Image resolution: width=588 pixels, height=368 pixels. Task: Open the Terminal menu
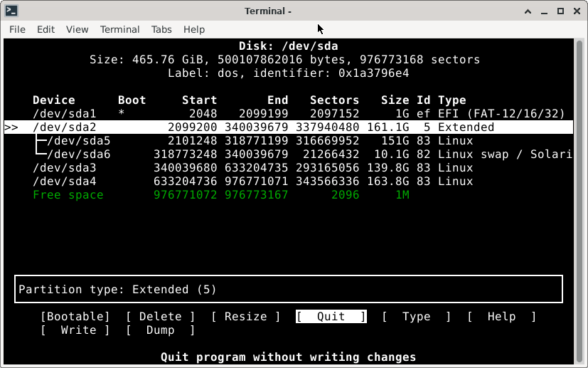point(119,29)
